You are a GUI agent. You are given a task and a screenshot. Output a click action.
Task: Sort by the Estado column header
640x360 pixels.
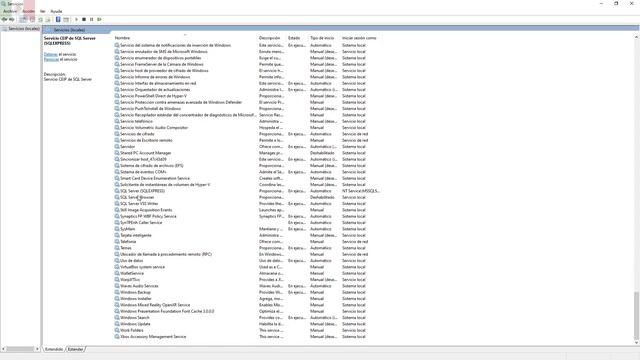point(294,38)
